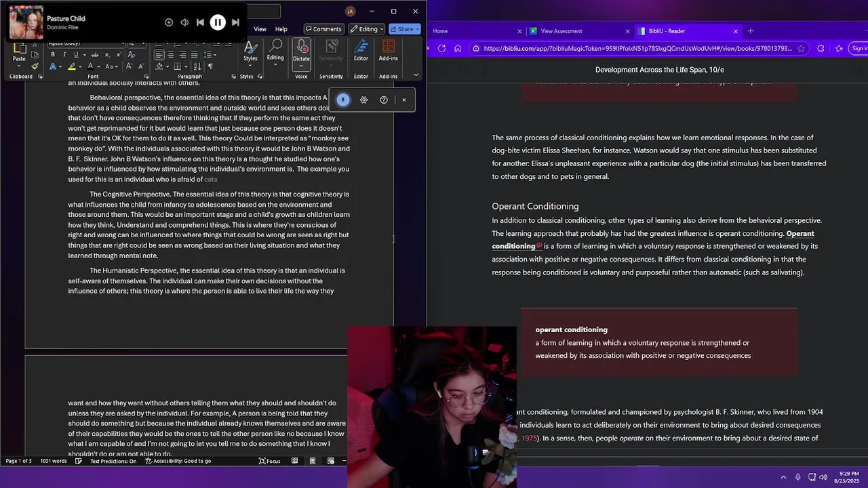Toggle Subscript formatting
This screenshot has width=868, height=488.
[x=107, y=54]
